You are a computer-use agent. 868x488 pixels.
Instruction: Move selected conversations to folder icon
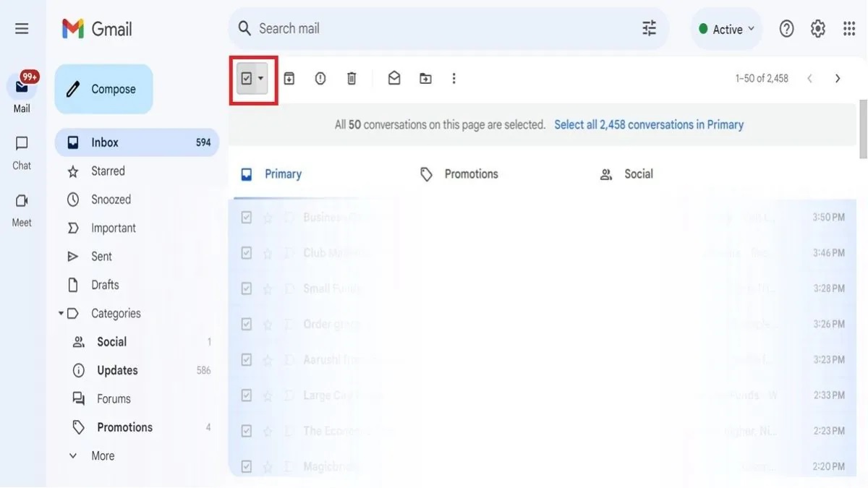click(x=425, y=78)
